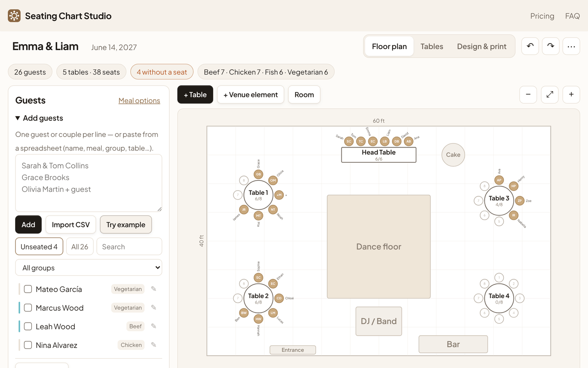Click the Add guests button
This screenshot has width=588, height=368.
[x=28, y=224]
